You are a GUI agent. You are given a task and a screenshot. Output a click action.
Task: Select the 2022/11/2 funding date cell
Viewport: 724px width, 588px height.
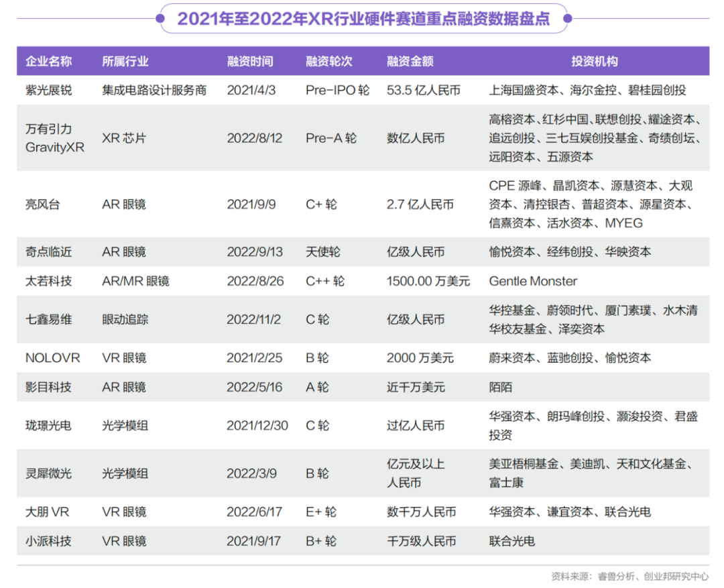(x=254, y=320)
